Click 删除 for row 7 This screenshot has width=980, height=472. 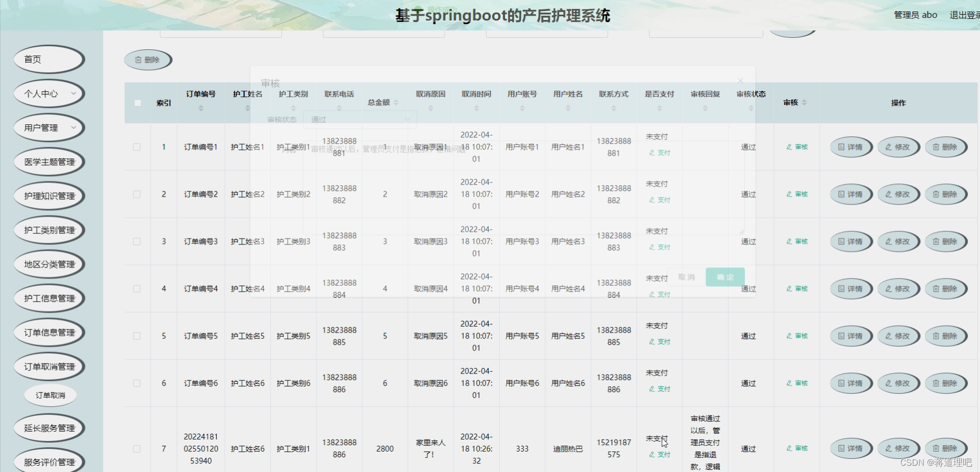tap(945, 448)
